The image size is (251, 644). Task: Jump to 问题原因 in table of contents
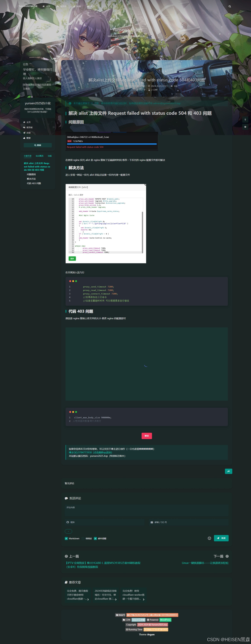tap(31, 174)
